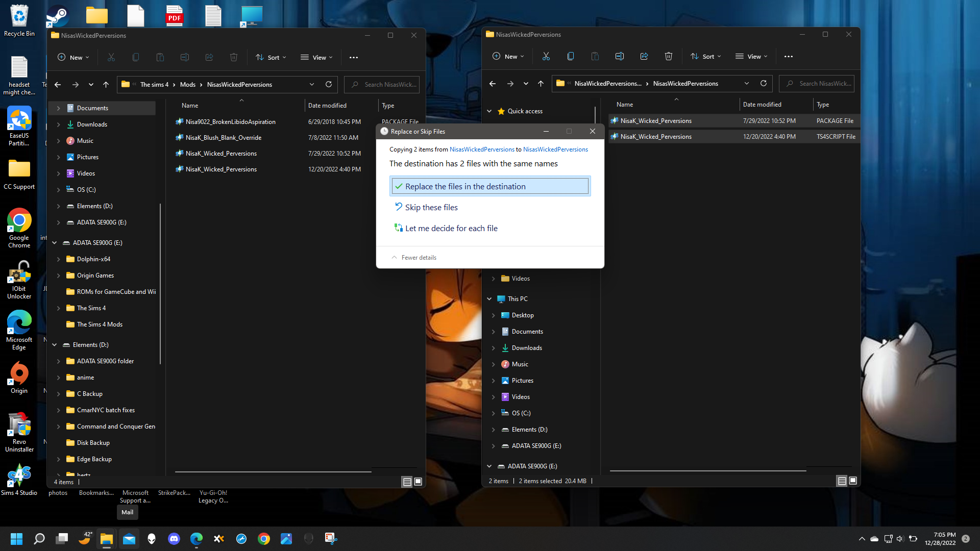This screenshot has height=551, width=980.
Task: Click Mods breadcrumb in left address bar
Action: 187,85
